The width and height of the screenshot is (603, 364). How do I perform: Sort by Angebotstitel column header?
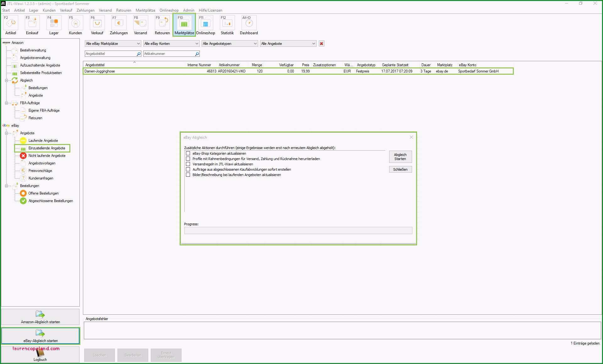[95, 65]
